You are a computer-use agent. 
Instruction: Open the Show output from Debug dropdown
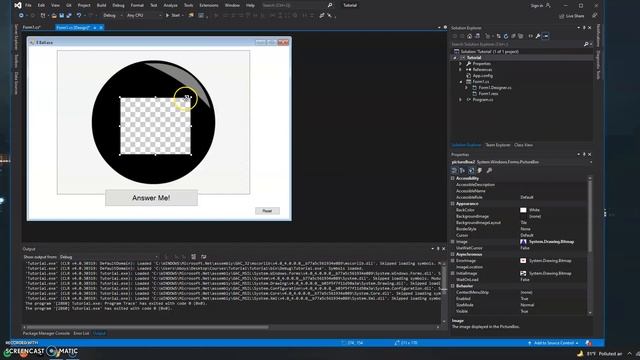109,257
